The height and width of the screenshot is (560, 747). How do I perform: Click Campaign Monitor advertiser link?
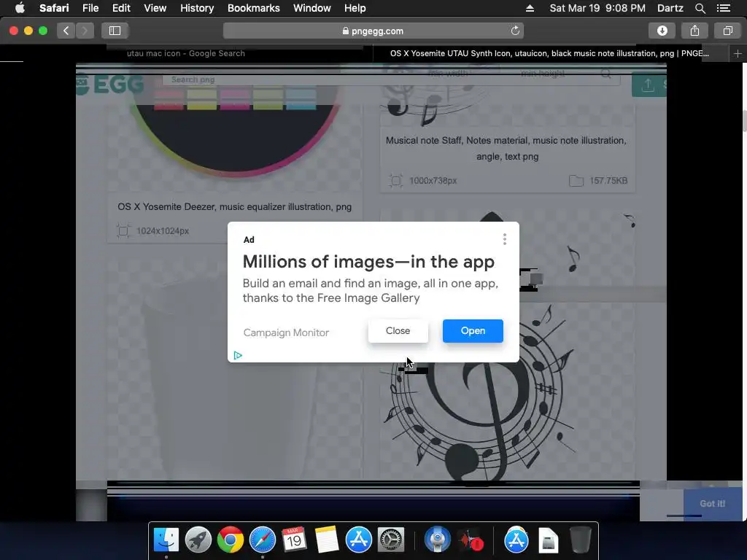286,332
